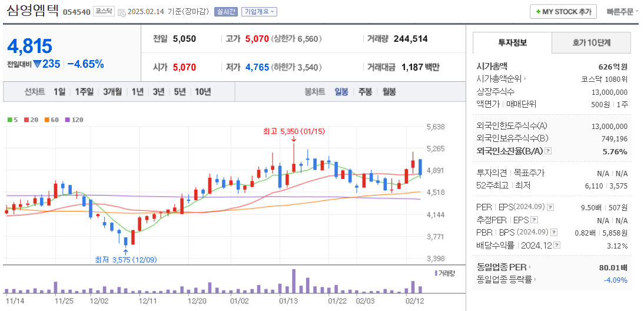Click the 동일업종 등락률 value -4.09%

coord(615,280)
